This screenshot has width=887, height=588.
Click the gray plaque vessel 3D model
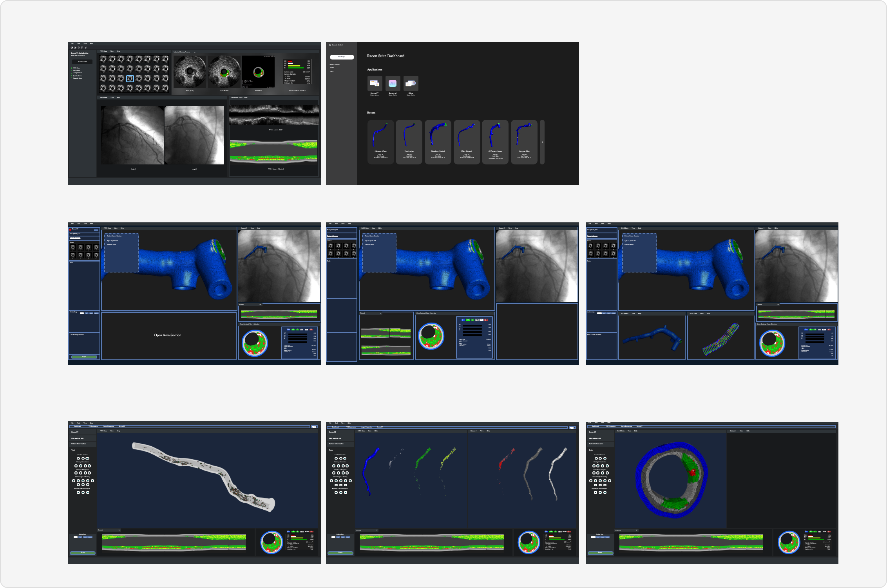(204, 476)
